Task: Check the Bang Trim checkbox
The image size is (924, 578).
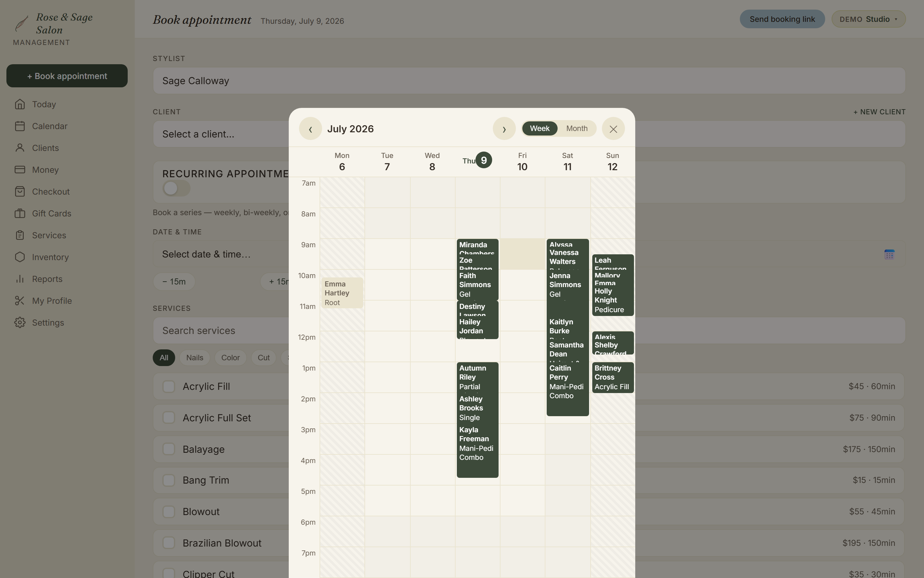Action: tap(169, 480)
